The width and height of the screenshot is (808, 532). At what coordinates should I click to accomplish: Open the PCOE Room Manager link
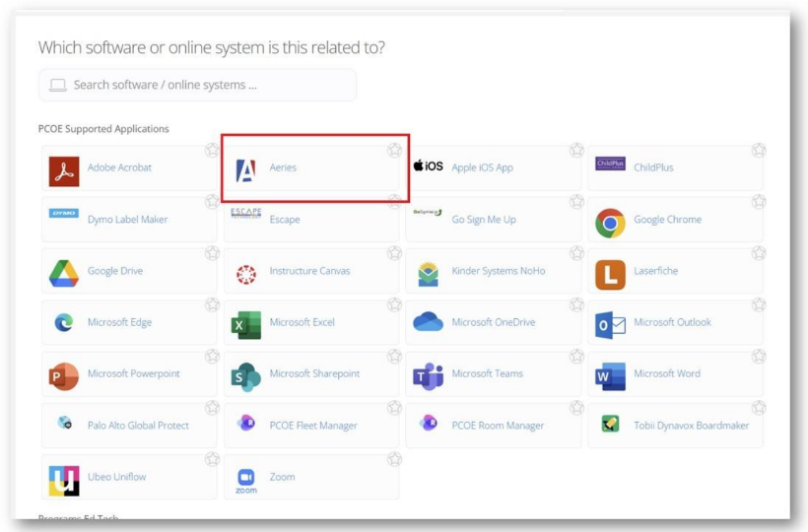pos(498,426)
